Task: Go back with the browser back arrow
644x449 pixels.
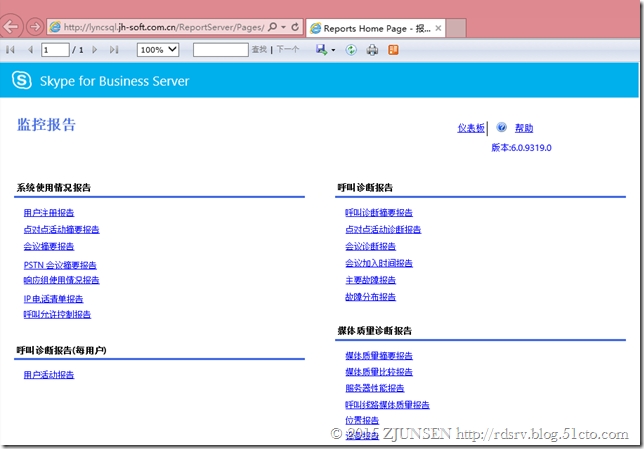Action: pos(11,27)
